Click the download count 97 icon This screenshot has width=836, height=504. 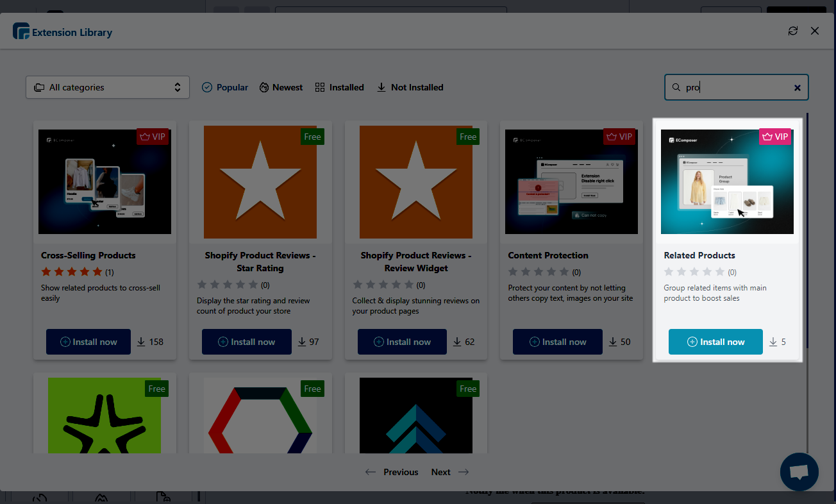pos(302,342)
